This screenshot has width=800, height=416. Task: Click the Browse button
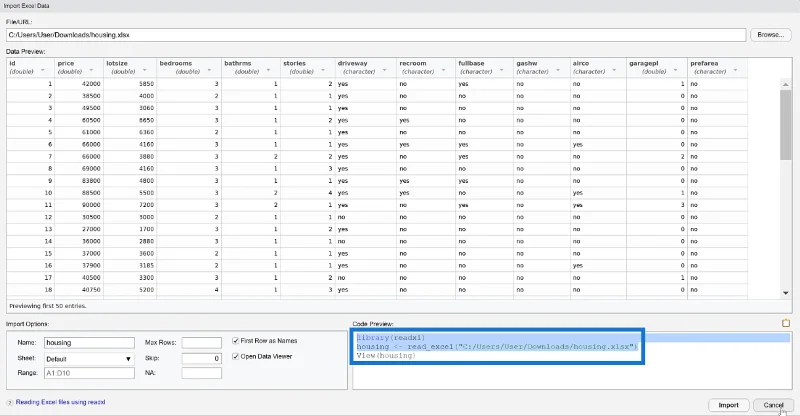[770, 35]
